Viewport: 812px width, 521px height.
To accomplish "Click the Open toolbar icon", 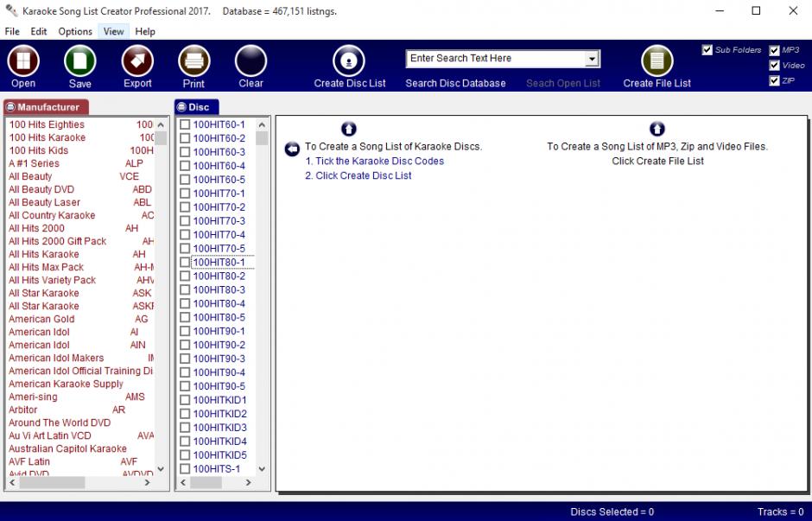I will [x=23, y=60].
